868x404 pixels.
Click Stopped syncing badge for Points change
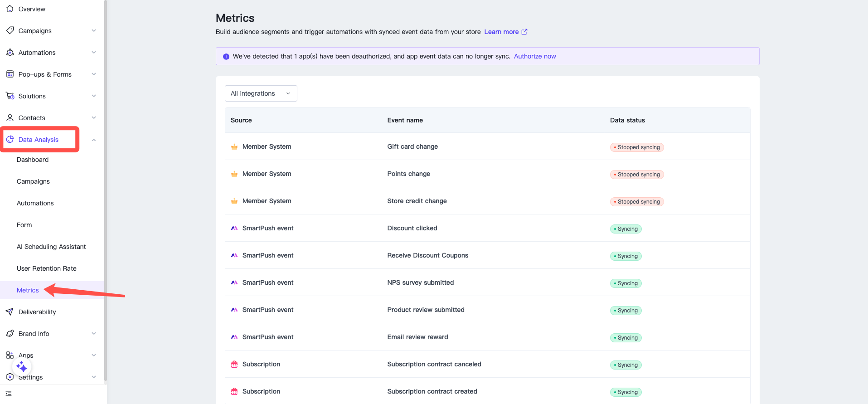[637, 175]
